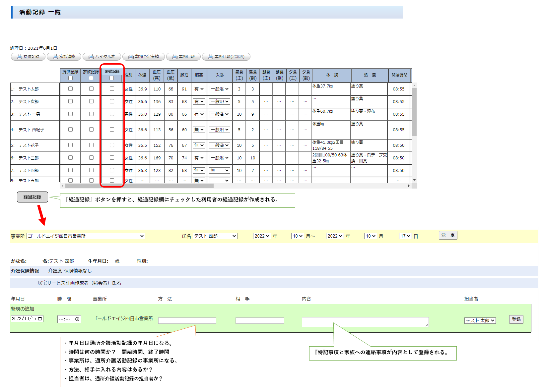Click the 内容 text area
Image resolution: width=542 pixels, height=392 pixels.
tap(365, 322)
